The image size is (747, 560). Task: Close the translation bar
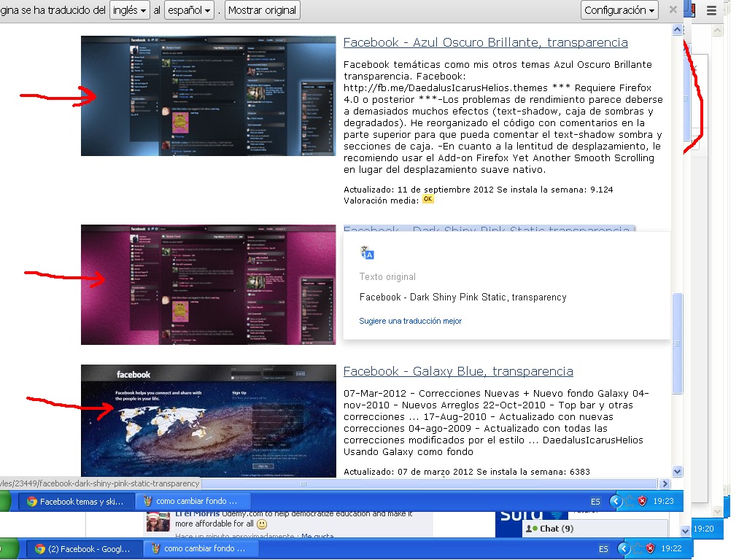(673, 9)
